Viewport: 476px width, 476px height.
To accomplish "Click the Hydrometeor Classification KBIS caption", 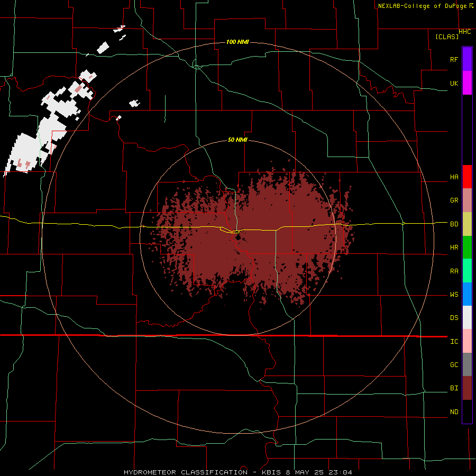I will coord(237,472).
